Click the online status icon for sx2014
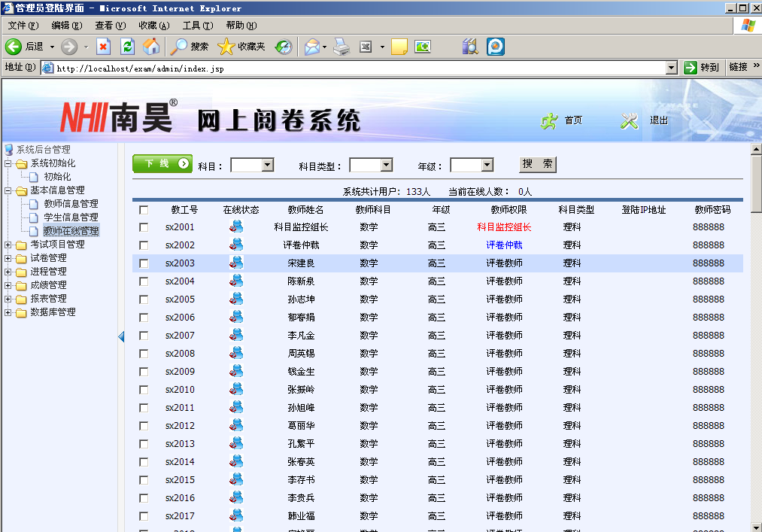Image resolution: width=762 pixels, height=532 pixels. pos(236,461)
